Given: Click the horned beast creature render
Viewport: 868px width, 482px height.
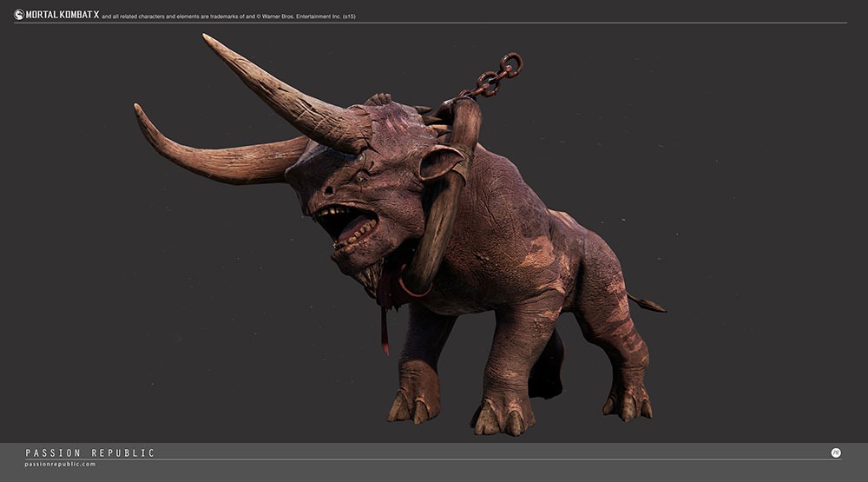Looking at the screenshot, I should click(x=399, y=234).
